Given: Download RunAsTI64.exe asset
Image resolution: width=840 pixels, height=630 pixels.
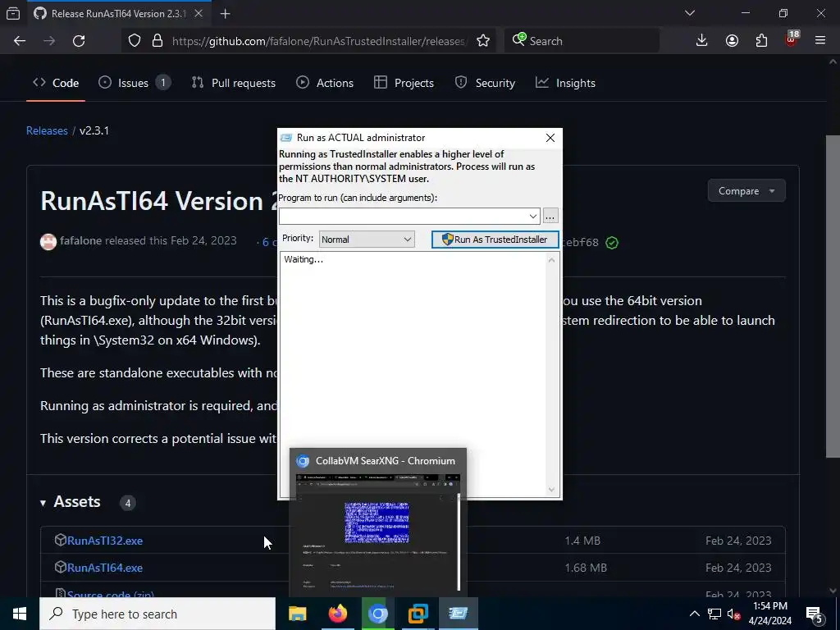Looking at the screenshot, I should [x=105, y=568].
